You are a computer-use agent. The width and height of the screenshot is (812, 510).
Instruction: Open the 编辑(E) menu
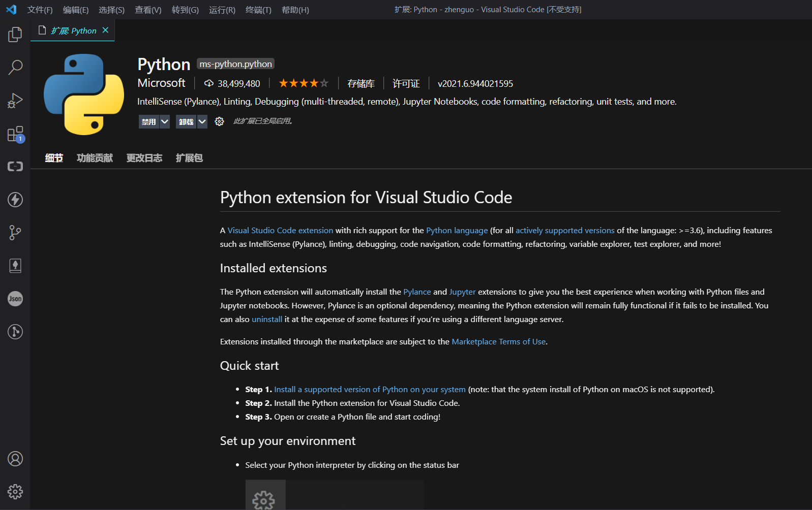(x=76, y=10)
